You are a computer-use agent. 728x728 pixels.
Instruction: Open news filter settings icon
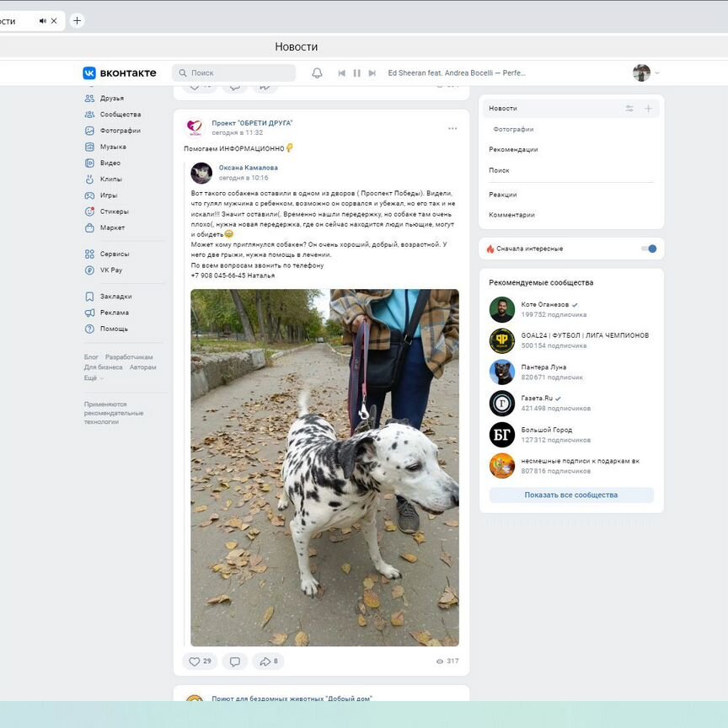pyautogui.click(x=629, y=109)
